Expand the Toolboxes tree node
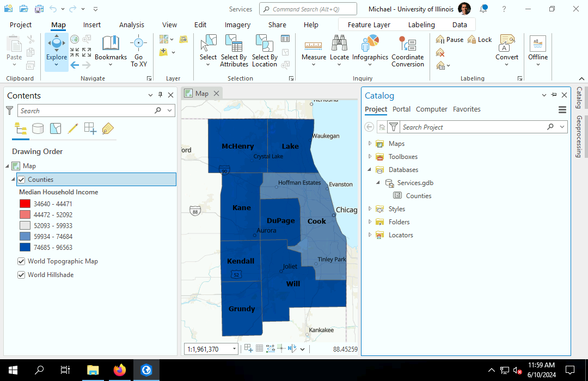588x381 pixels. click(x=370, y=157)
